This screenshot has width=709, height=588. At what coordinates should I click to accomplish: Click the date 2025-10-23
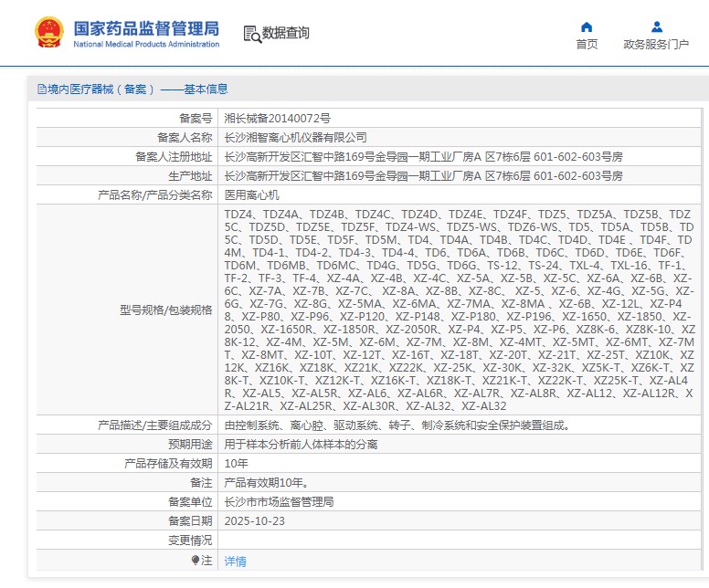coord(255,521)
